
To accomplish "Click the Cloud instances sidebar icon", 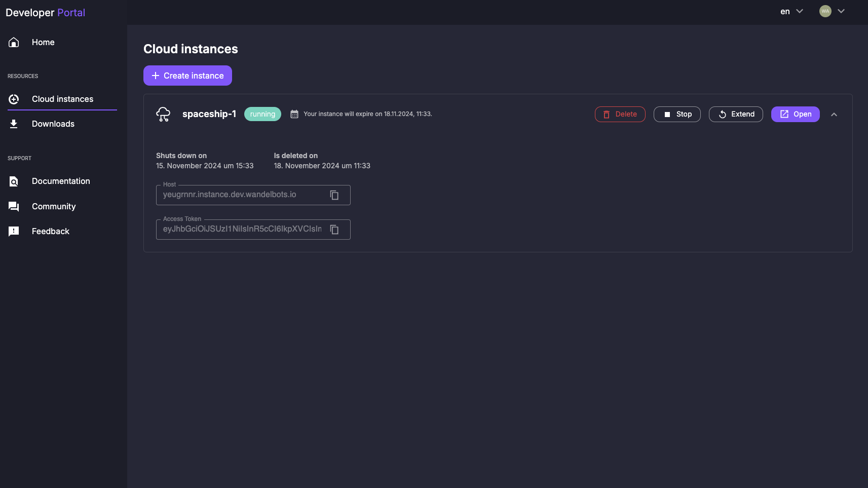I will click(x=13, y=99).
